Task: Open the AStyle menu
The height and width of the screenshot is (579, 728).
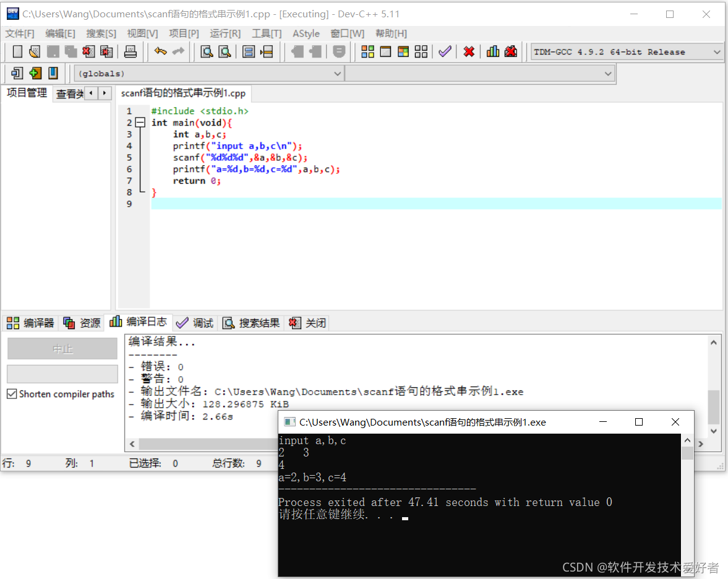Action: click(x=306, y=33)
